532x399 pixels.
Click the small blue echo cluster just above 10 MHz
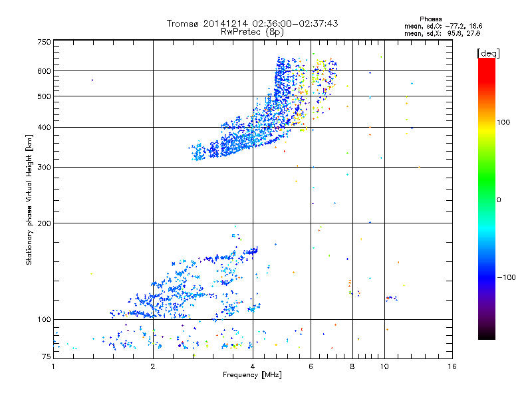click(x=391, y=298)
